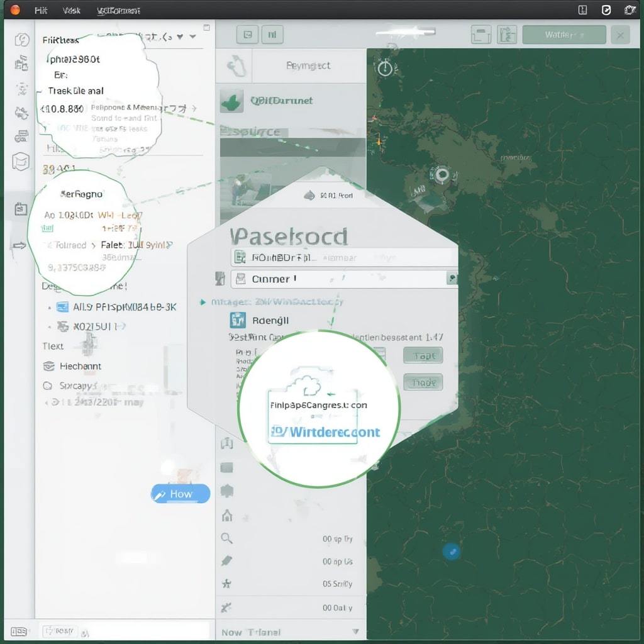Click the map-fold icon in lower tool column
The height and width of the screenshot is (644, 644).
coord(227,443)
